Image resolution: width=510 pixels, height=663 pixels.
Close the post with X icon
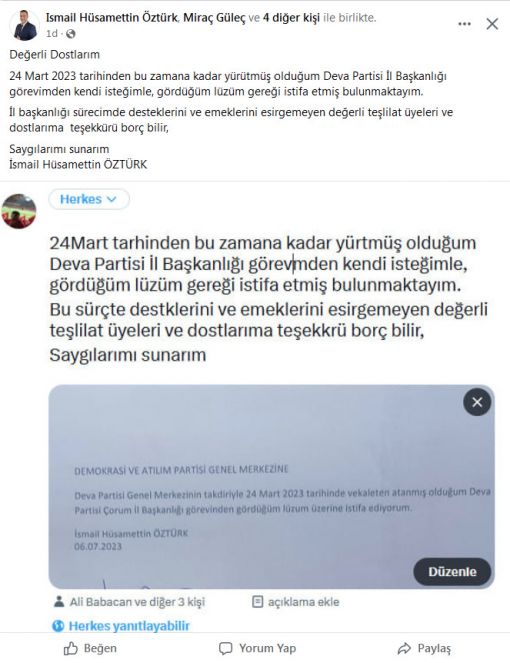point(492,24)
